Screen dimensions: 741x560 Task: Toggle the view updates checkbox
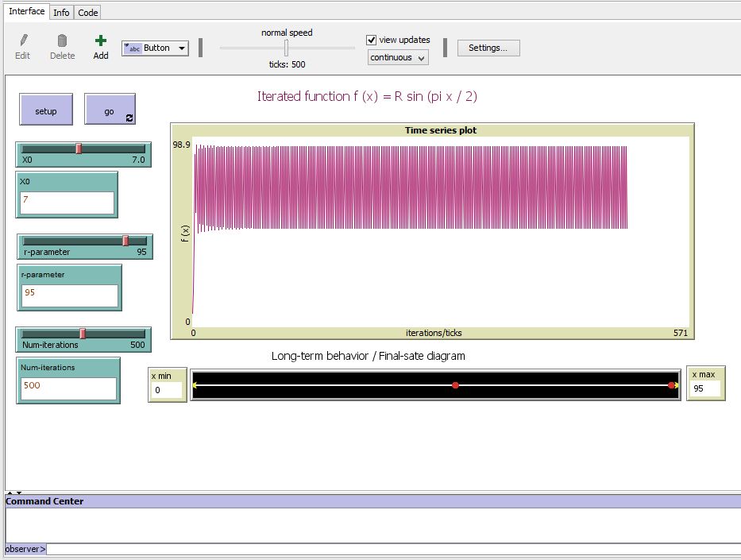pyautogui.click(x=370, y=40)
